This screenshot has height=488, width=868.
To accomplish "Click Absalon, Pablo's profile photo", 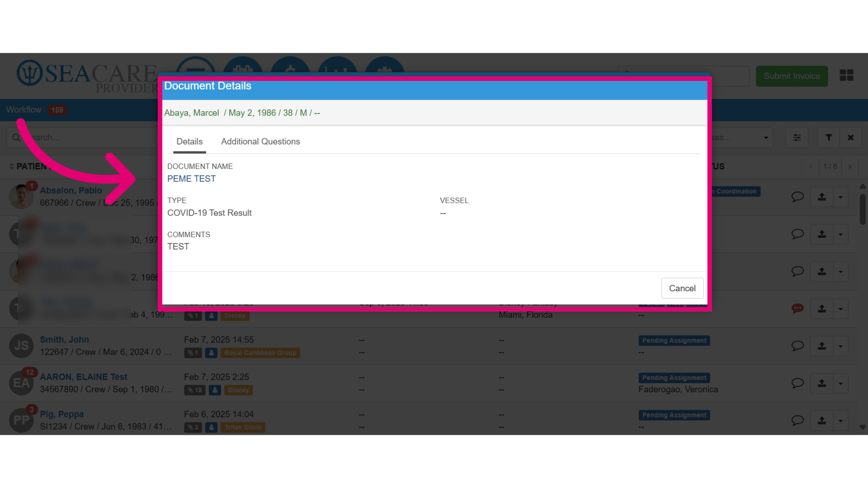I will (x=21, y=197).
